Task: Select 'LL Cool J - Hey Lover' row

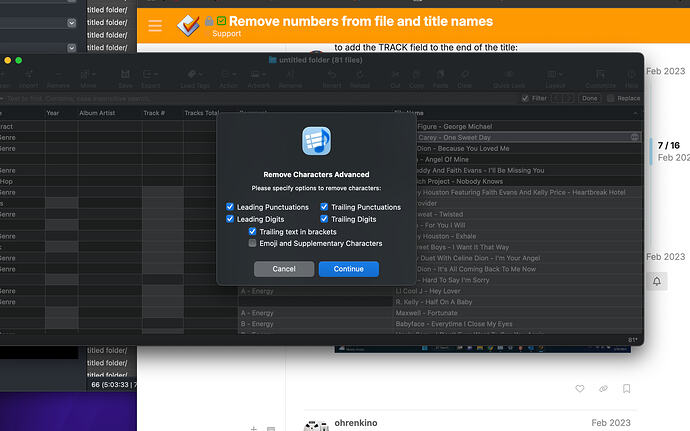Action: coord(518,291)
